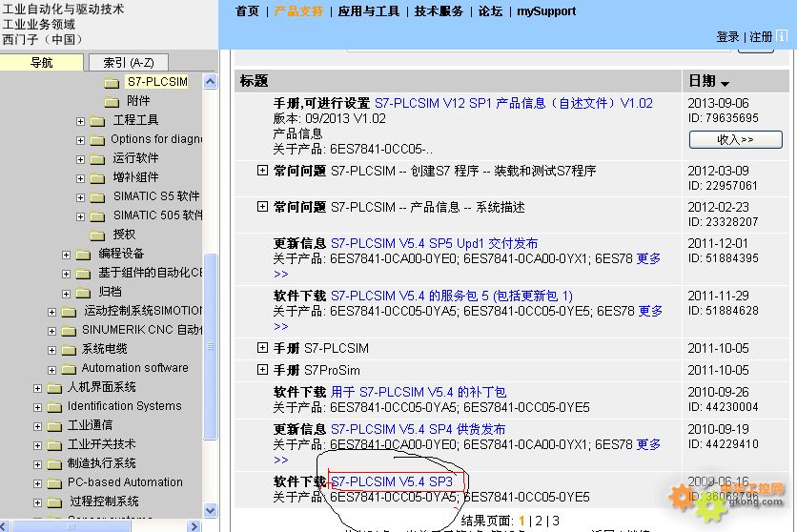The height and width of the screenshot is (532, 797).
Task: Click the 运行软件 folder icon
Action: 97,159
